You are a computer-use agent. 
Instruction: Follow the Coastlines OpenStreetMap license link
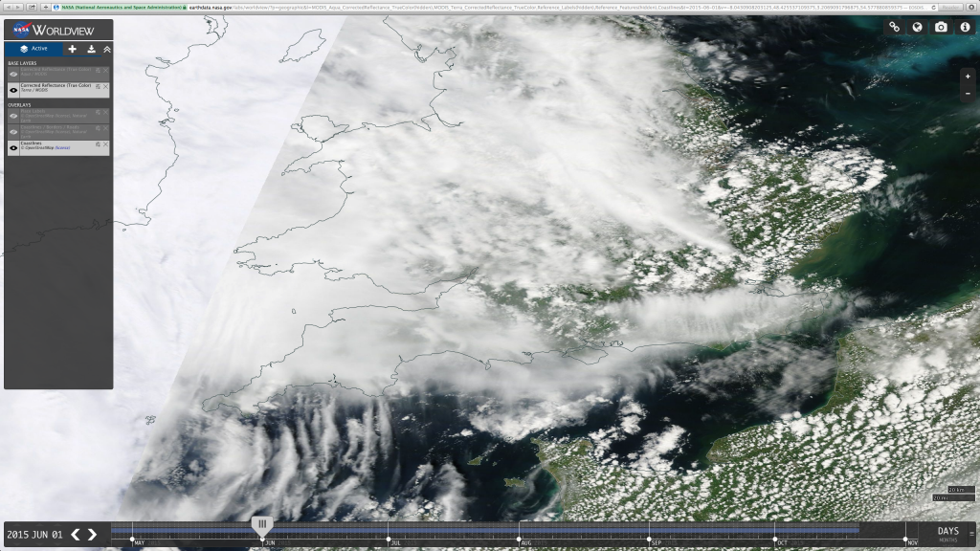pyautogui.click(x=62, y=148)
